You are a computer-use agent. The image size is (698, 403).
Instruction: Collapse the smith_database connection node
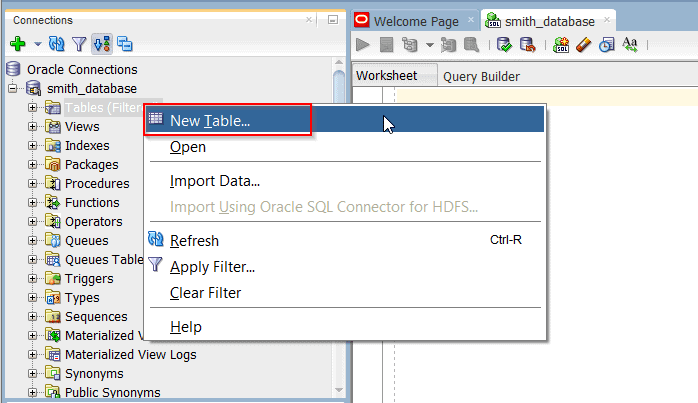pyautogui.click(x=12, y=88)
